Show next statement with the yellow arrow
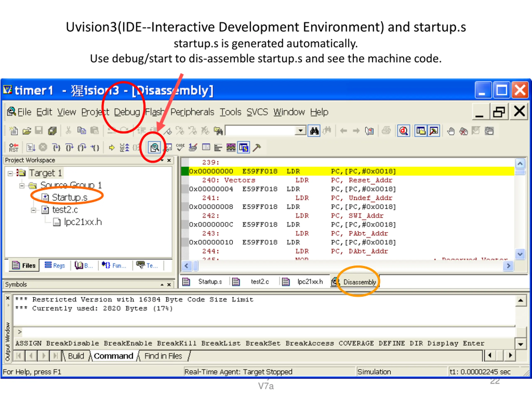The height and width of the screenshot is (399, 532). (112, 147)
